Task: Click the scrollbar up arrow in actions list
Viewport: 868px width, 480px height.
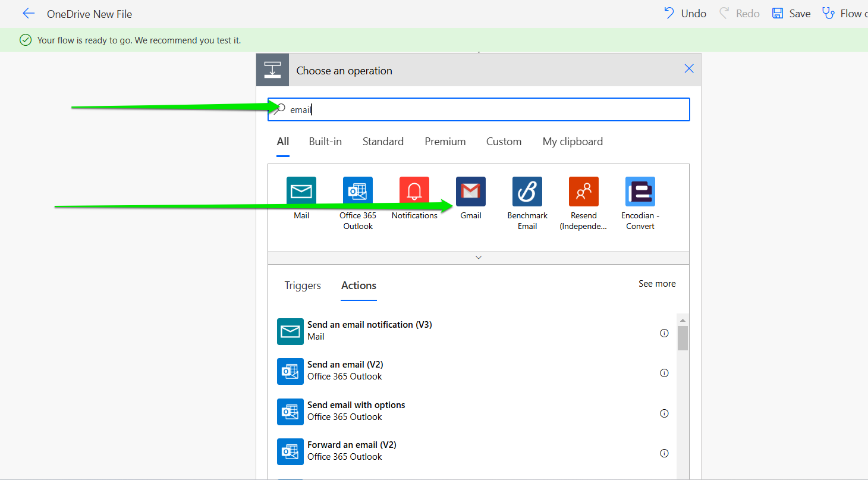Action: pos(683,320)
